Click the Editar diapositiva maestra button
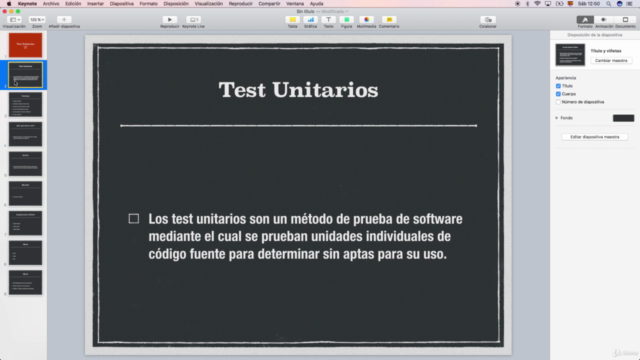 pyautogui.click(x=595, y=137)
